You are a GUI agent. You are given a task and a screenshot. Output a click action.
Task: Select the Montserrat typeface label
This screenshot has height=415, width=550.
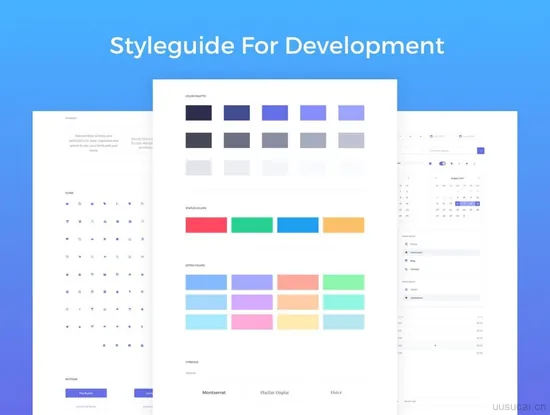(214, 393)
